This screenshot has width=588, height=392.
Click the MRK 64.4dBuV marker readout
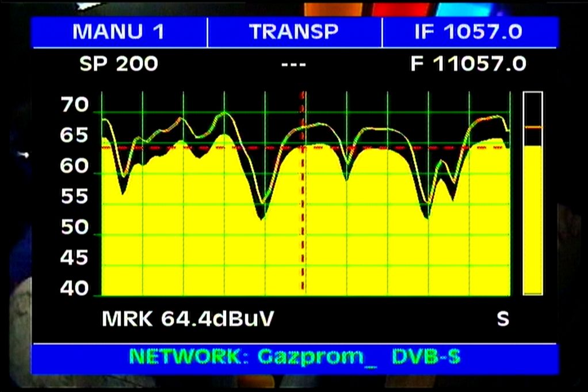tap(188, 318)
